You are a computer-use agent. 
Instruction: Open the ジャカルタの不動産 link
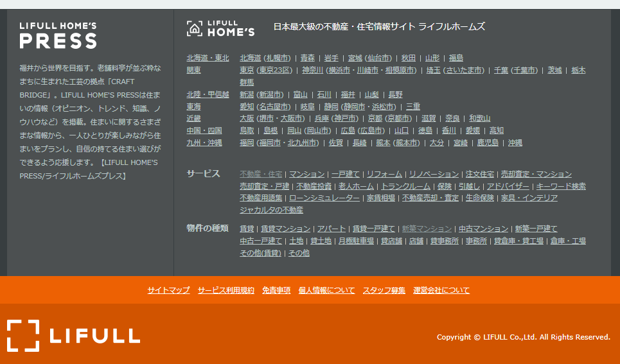coord(271,211)
